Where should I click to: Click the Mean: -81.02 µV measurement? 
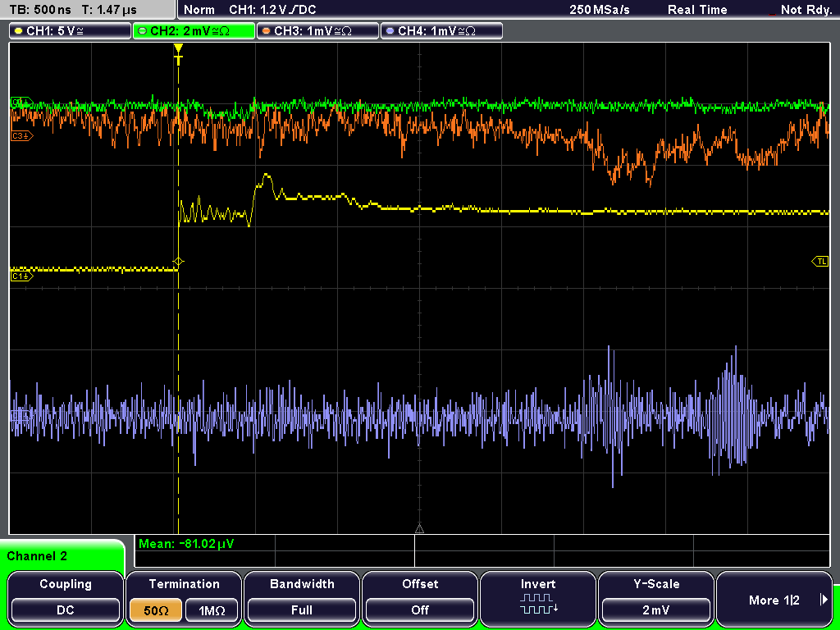pyautogui.click(x=186, y=544)
